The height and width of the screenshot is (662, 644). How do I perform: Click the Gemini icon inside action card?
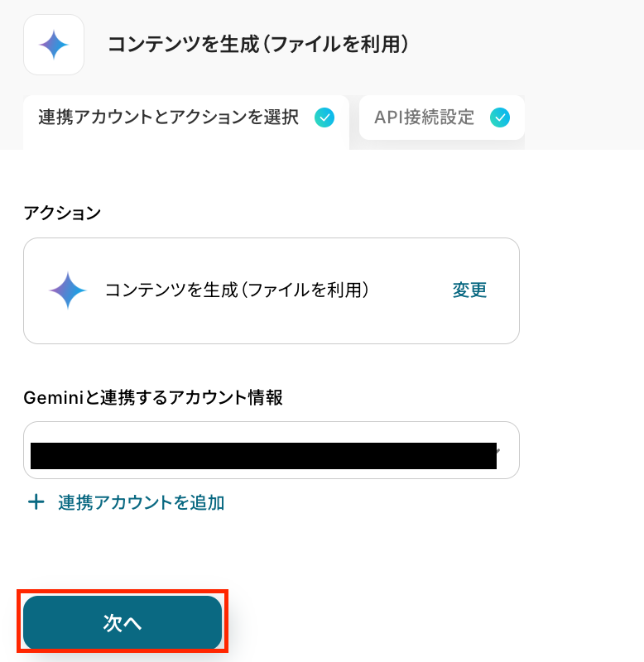tap(68, 290)
